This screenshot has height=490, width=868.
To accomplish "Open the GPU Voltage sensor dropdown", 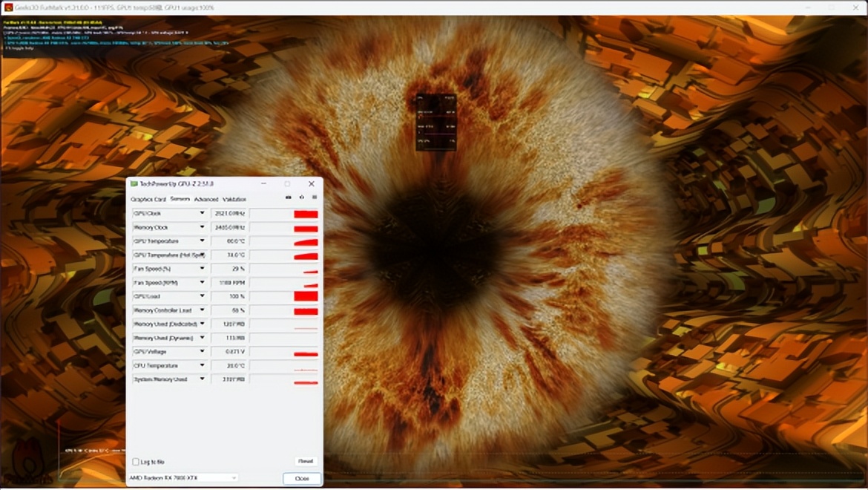I will pyautogui.click(x=202, y=352).
